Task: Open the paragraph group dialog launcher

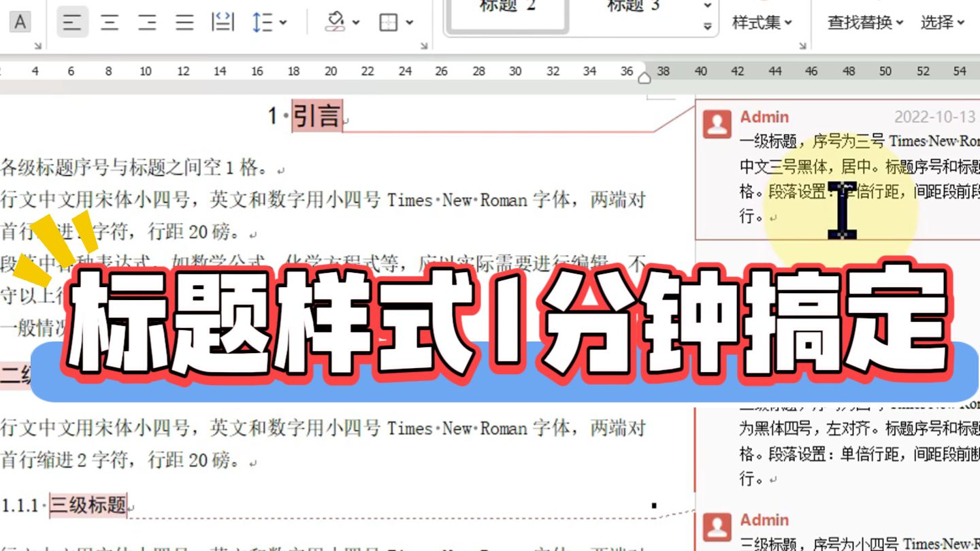Action: [424, 46]
